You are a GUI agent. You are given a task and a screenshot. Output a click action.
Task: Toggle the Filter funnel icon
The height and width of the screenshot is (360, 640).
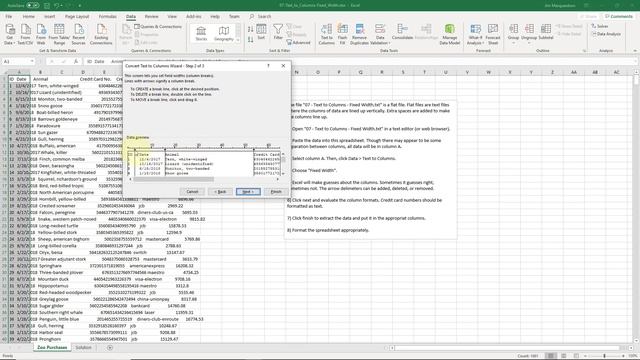pos(278,32)
